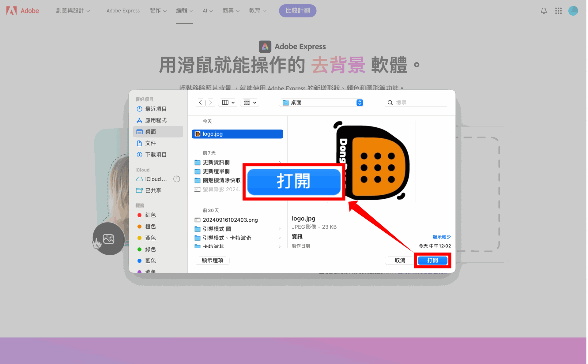Select logo.jpg in file list
The image size is (588, 364).
click(237, 134)
